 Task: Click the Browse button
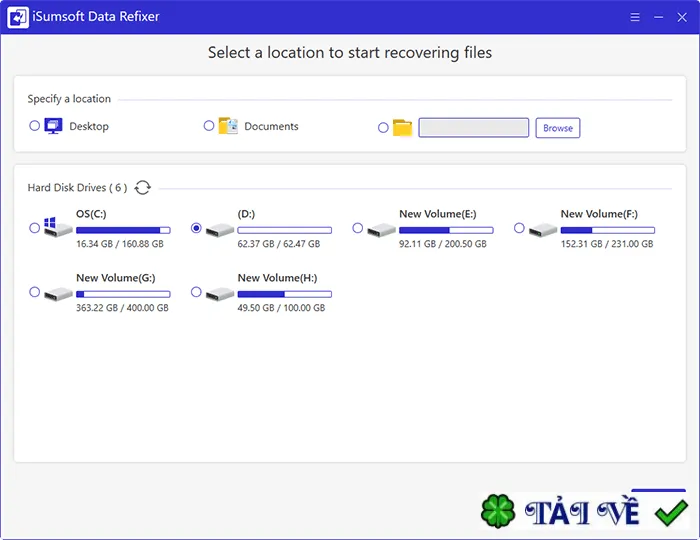[x=558, y=128]
